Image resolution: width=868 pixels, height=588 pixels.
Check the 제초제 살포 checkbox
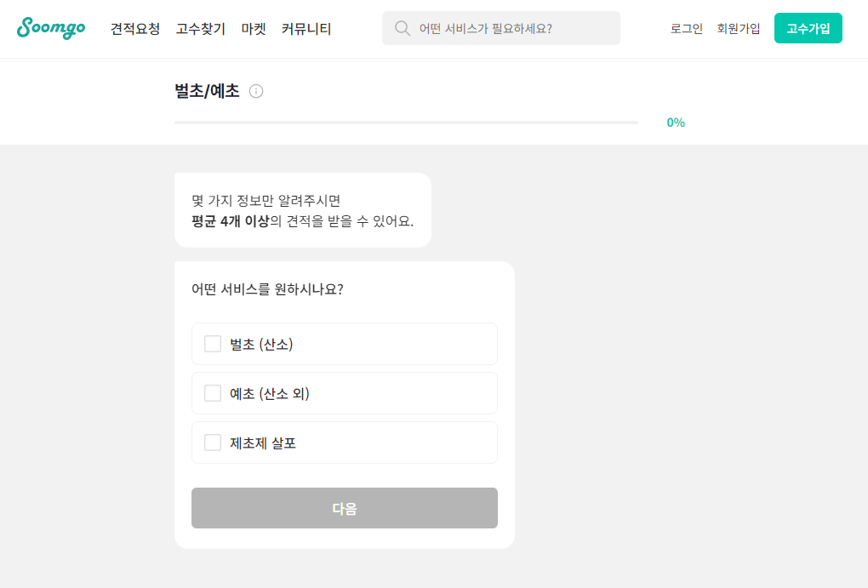(x=212, y=442)
